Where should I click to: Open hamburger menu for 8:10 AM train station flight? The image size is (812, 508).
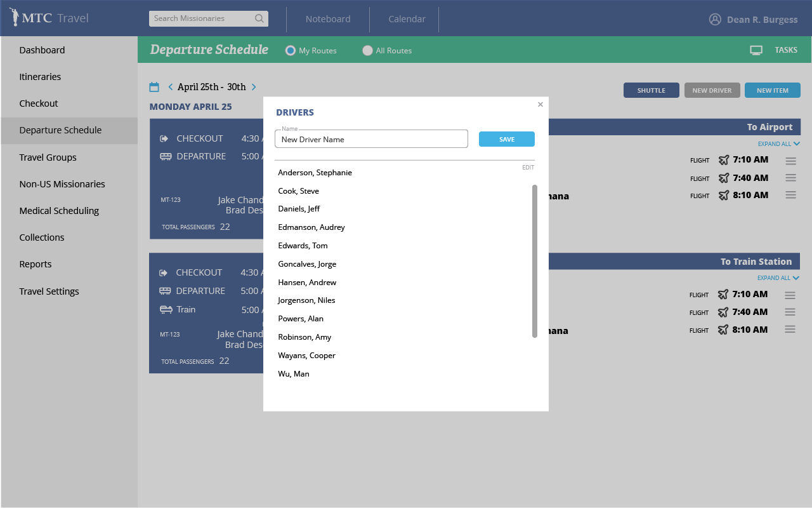coord(790,330)
